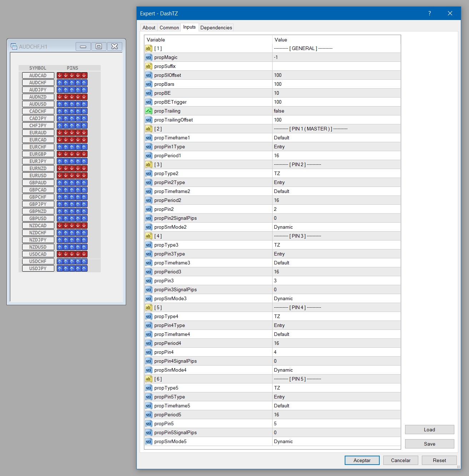
Task: Open propTimeframe1 Default value dropdown
Action: point(336,138)
